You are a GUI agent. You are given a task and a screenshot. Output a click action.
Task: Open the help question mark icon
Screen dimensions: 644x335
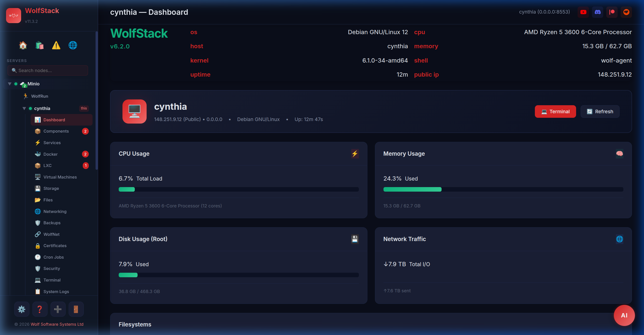40,309
